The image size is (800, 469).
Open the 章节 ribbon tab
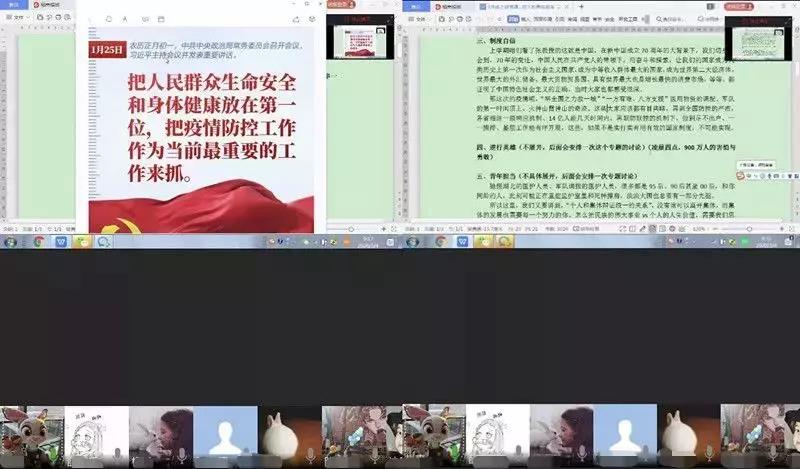pos(597,19)
